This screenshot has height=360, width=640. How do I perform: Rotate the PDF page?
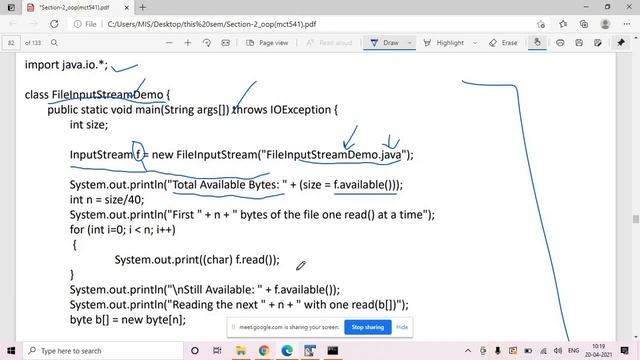click(x=207, y=42)
